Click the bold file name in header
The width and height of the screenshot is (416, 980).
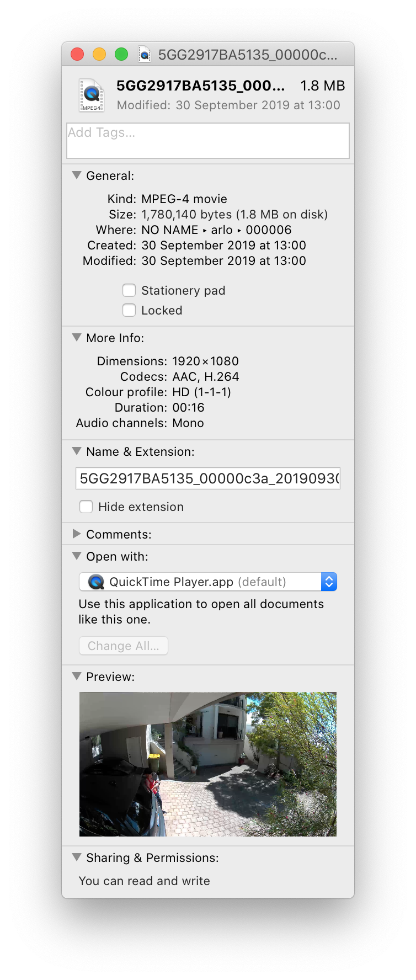point(201,86)
